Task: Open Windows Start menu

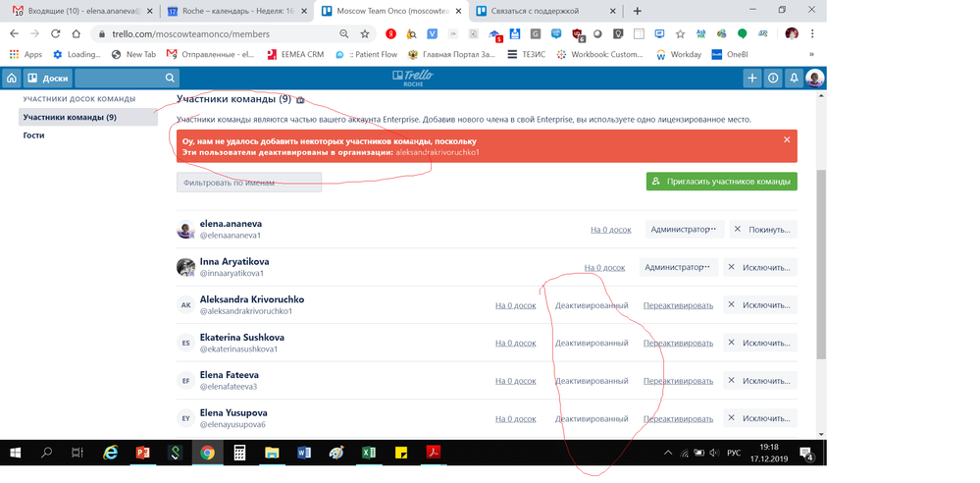Action: click(x=15, y=453)
